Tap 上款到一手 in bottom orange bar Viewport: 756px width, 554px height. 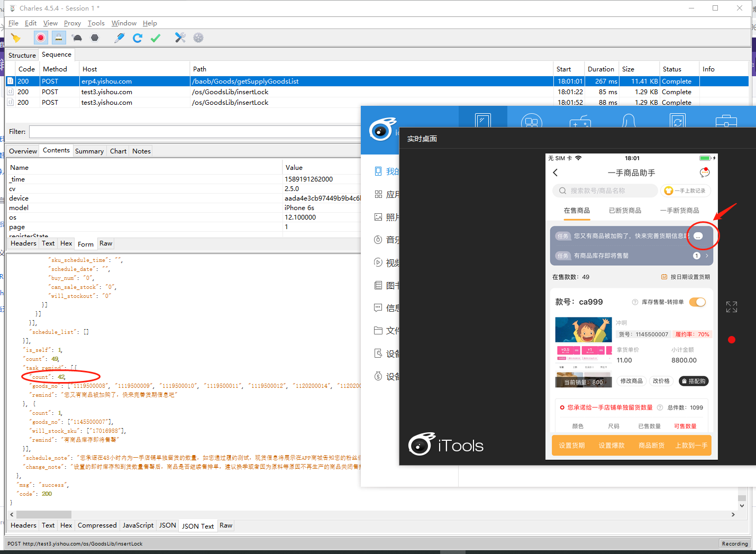(691, 446)
